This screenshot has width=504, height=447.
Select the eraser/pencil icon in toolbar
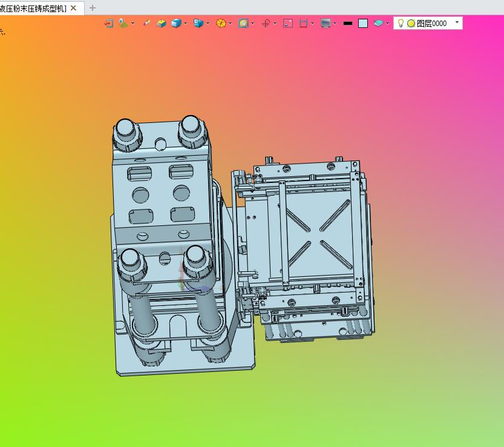[x=146, y=23]
